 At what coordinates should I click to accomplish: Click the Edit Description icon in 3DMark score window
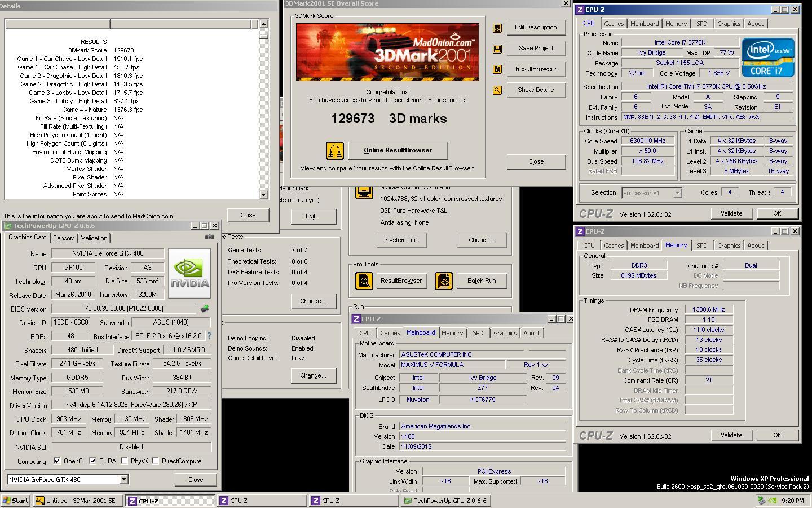[497, 28]
